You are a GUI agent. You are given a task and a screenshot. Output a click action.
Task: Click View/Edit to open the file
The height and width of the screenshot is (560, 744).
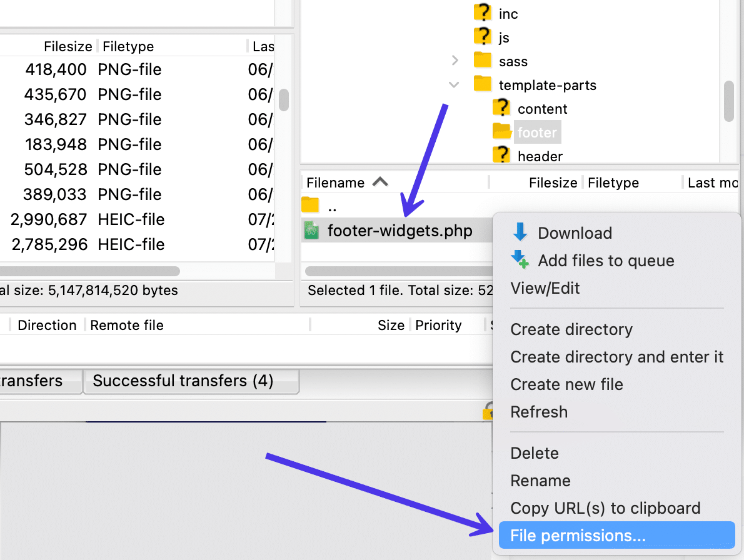pos(545,288)
